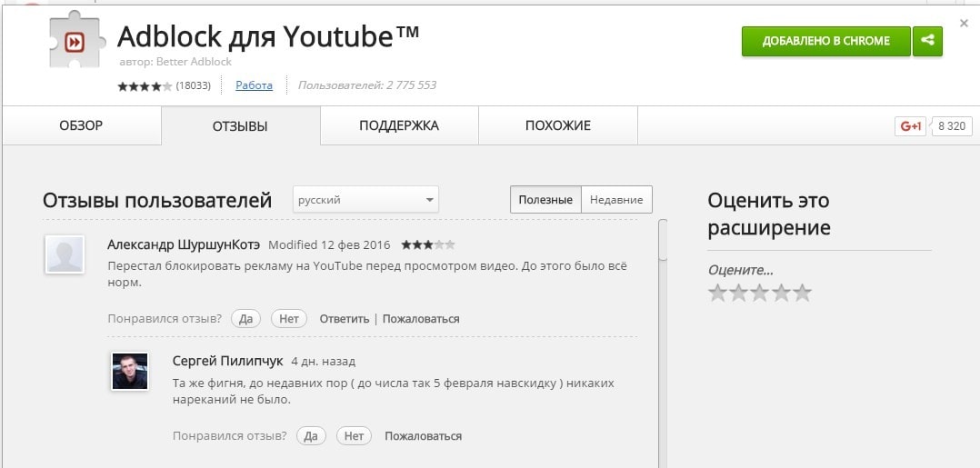Click 'Ответить' on Александр's review
The image size is (980, 468).
(345, 319)
